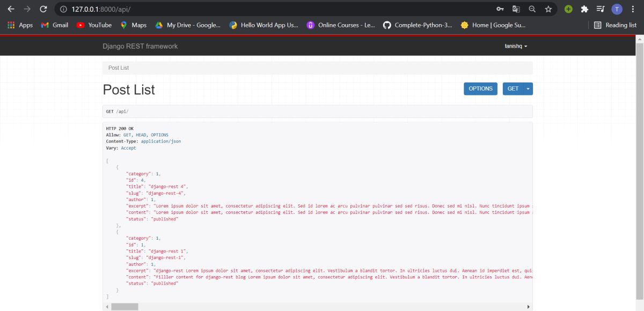Click the Content-Type application/json header
This screenshot has height=311, width=644.
pyautogui.click(x=143, y=142)
